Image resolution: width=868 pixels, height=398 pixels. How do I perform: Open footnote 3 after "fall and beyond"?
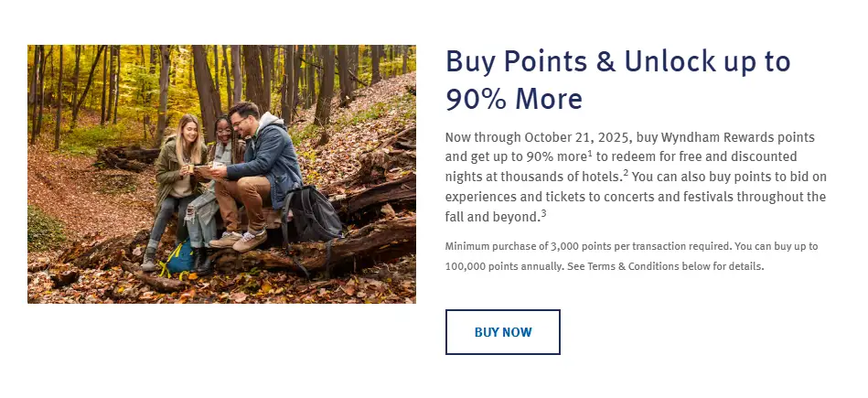[543, 213]
